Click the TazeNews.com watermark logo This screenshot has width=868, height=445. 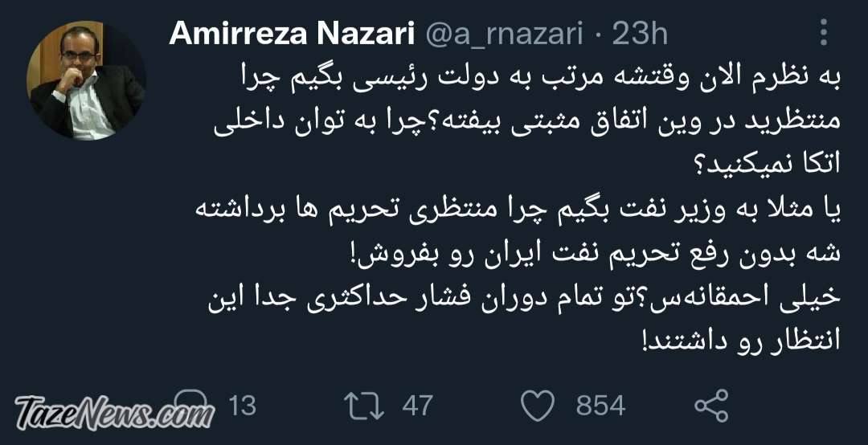click(115, 414)
